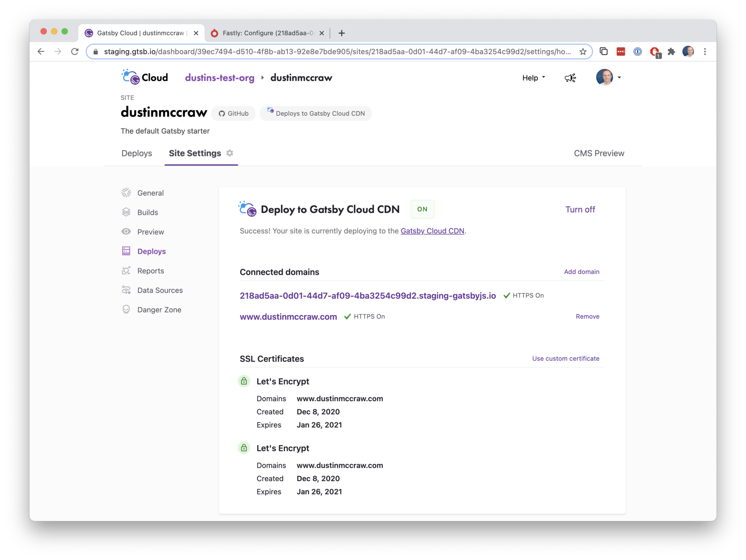746x560 pixels.
Task: Open the Gatsby Cloud CDN link
Action: click(x=432, y=231)
